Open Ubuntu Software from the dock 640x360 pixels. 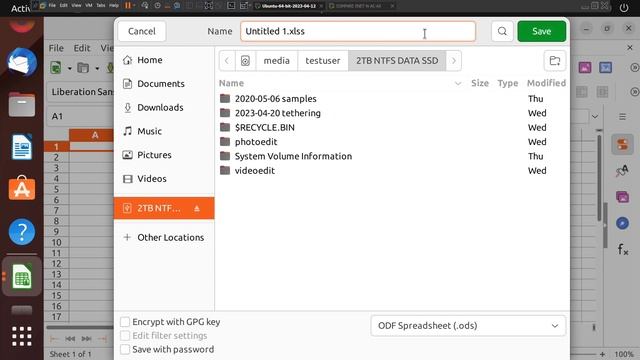pos(22,188)
